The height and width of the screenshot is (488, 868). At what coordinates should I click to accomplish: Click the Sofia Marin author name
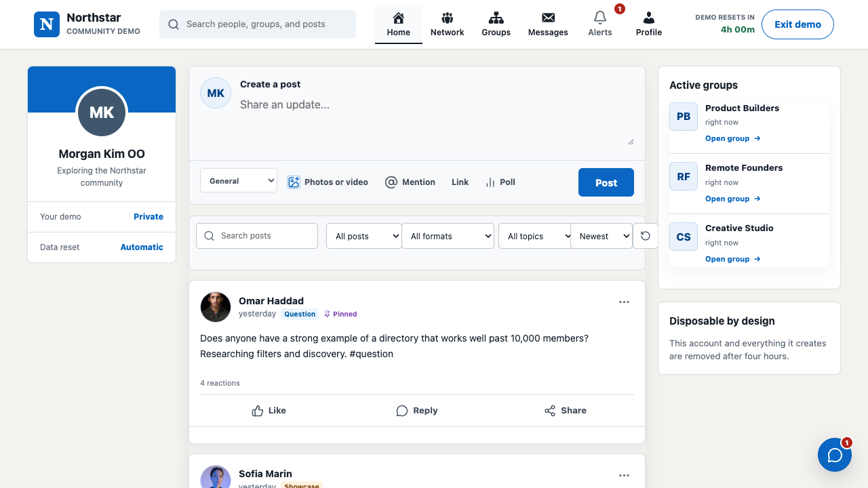click(265, 474)
